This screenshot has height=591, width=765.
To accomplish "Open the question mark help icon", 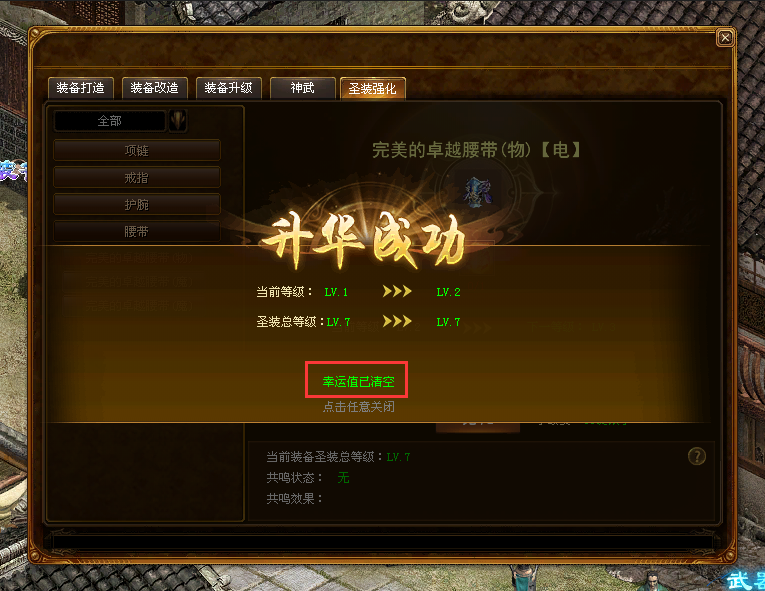I will point(696,456).
